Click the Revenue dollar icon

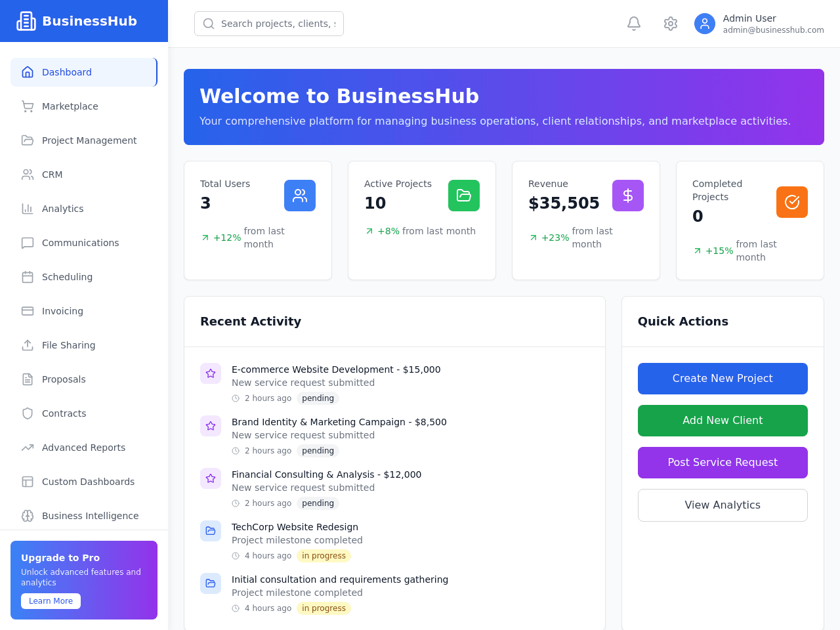click(628, 196)
